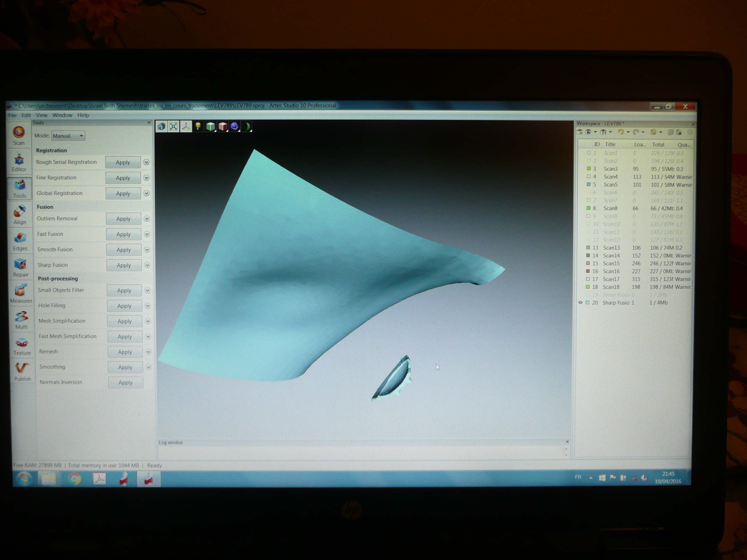Open Adobe Reader from the taskbar
Viewport: 747px width, 560px height.
pos(99,479)
